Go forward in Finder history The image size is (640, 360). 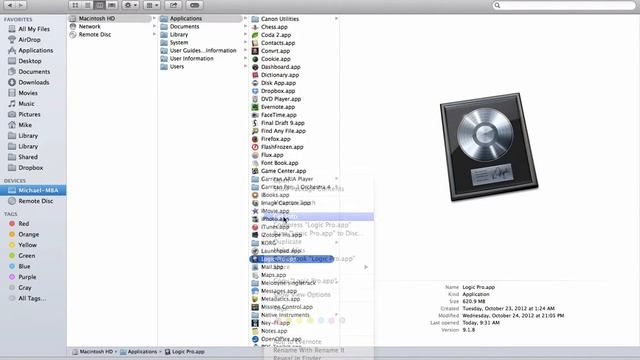coord(20,5)
